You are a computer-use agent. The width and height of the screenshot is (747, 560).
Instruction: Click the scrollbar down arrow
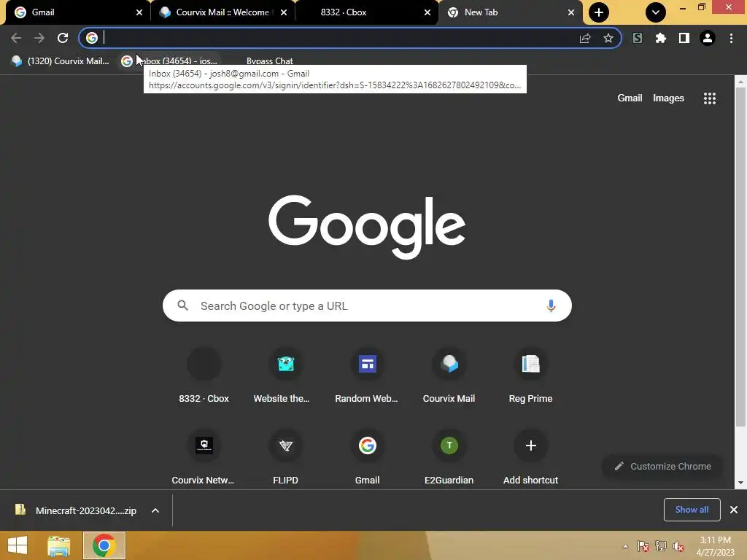740,483
